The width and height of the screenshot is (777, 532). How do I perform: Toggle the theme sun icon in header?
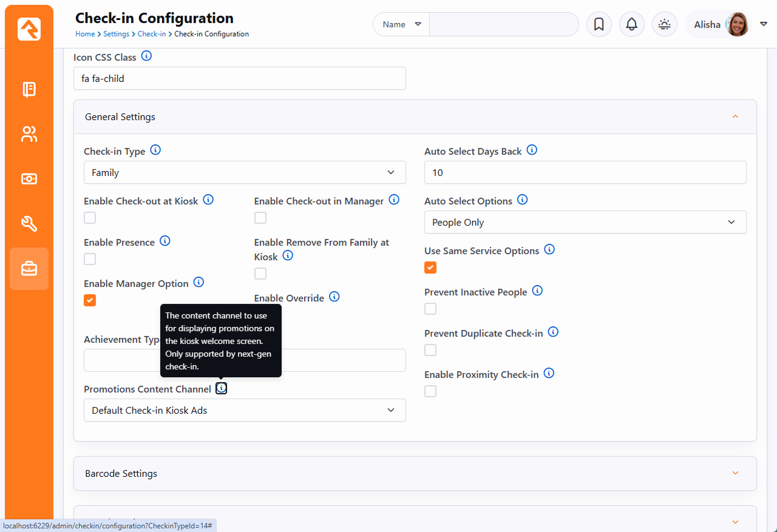tap(664, 24)
